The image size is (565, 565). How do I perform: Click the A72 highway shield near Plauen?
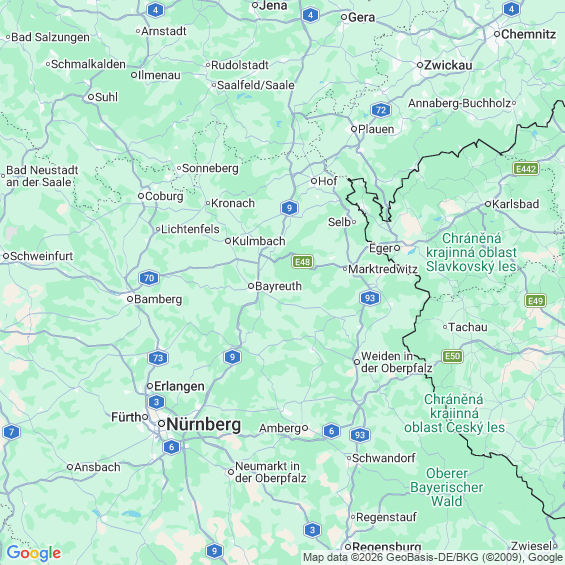(381, 110)
